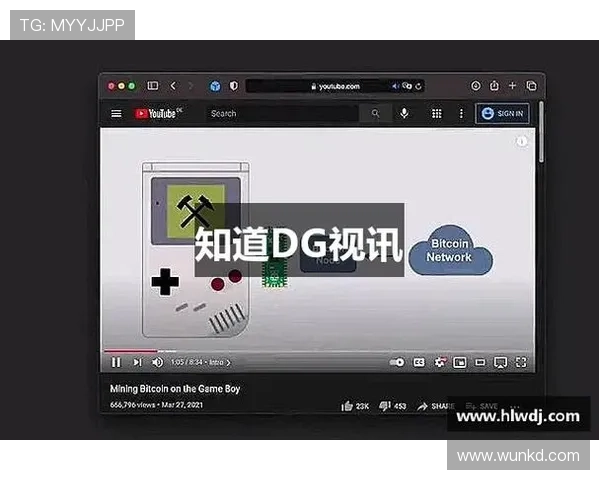Open a new tab with plus icon

(512, 85)
